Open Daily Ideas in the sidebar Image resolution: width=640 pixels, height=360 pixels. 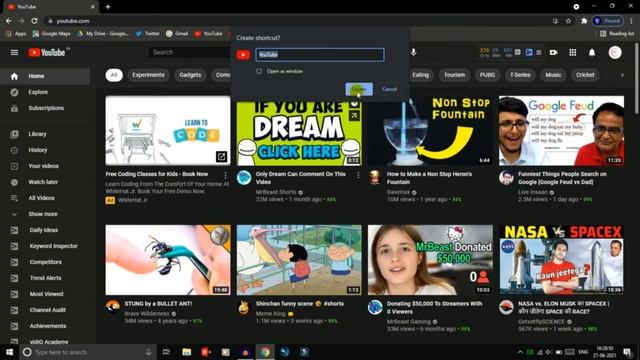point(45,230)
